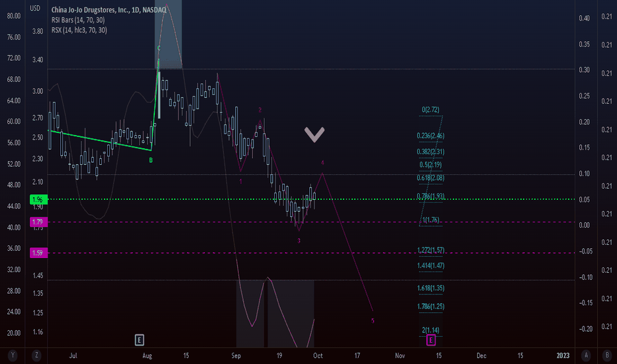The width and height of the screenshot is (617, 364).
Task: Click the magenta wave label 4
Action: pyautogui.click(x=322, y=163)
